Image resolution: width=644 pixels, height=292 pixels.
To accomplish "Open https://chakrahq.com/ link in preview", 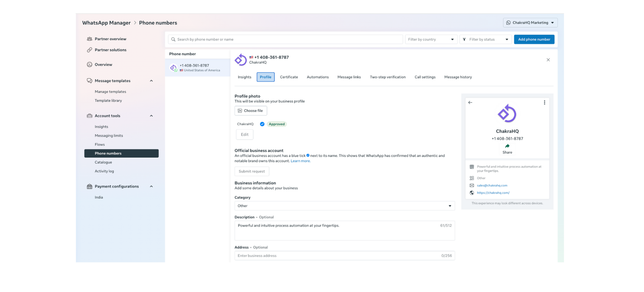I will click(493, 193).
